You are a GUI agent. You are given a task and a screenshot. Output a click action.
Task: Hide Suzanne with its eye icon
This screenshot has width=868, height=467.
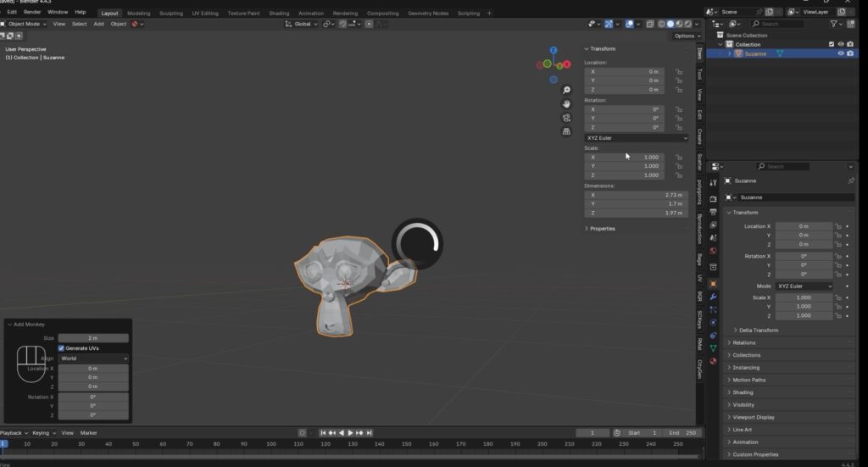click(841, 53)
